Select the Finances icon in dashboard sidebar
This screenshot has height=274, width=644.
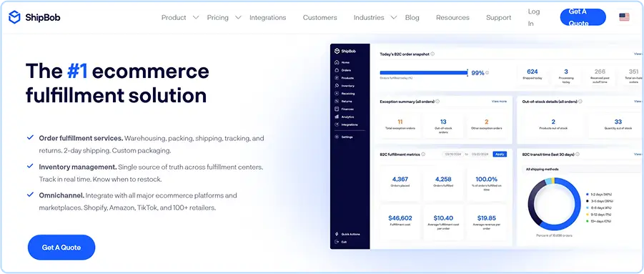pyautogui.click(x=337, y=109)
